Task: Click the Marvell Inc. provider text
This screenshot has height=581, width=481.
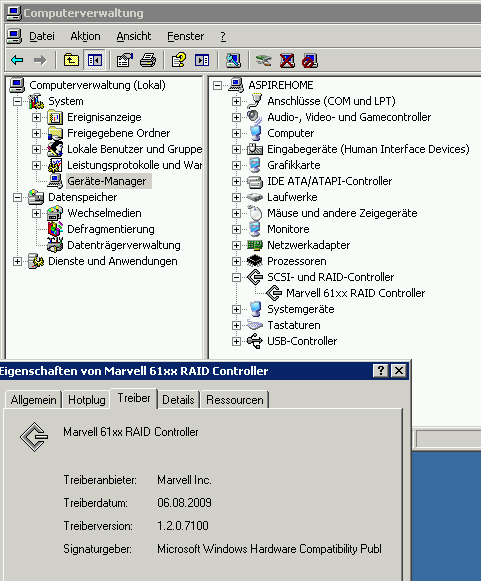Action: click(x=184, y=480)
